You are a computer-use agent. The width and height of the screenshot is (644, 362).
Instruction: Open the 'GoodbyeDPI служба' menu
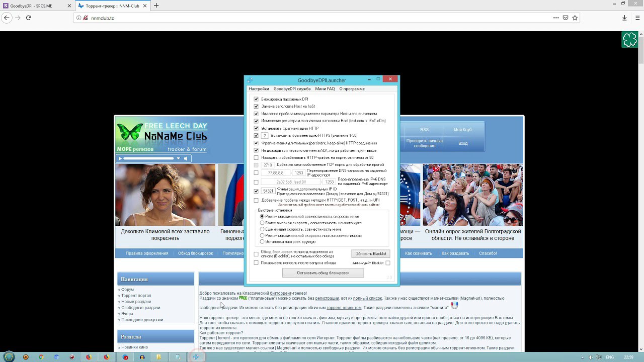(292, 88)
